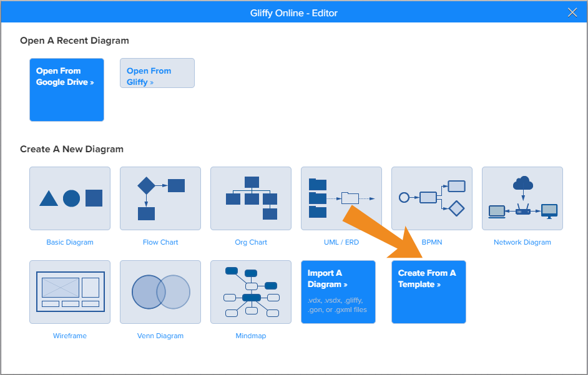Close the Gliffy Online Editor dialog
Viewport: 588px width, 375px height.
(572, 12)
